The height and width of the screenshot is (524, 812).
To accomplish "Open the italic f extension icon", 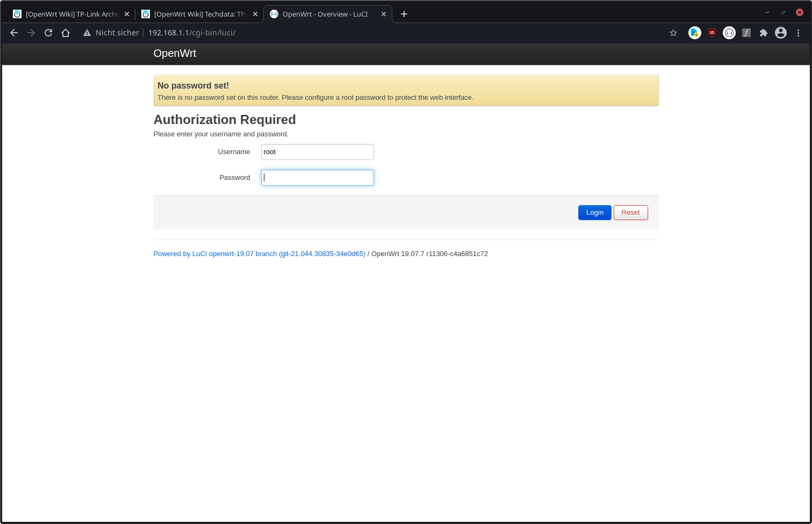I will pyautogui.click(x=746, y=33).
